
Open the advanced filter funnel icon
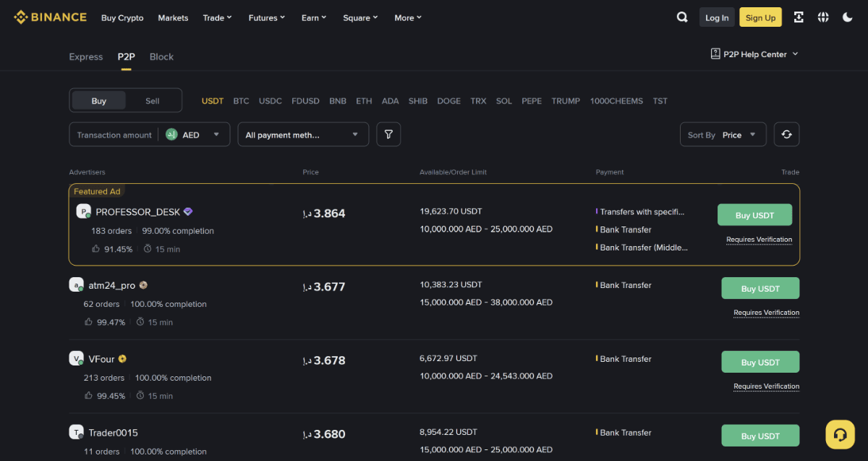point(388,134)
